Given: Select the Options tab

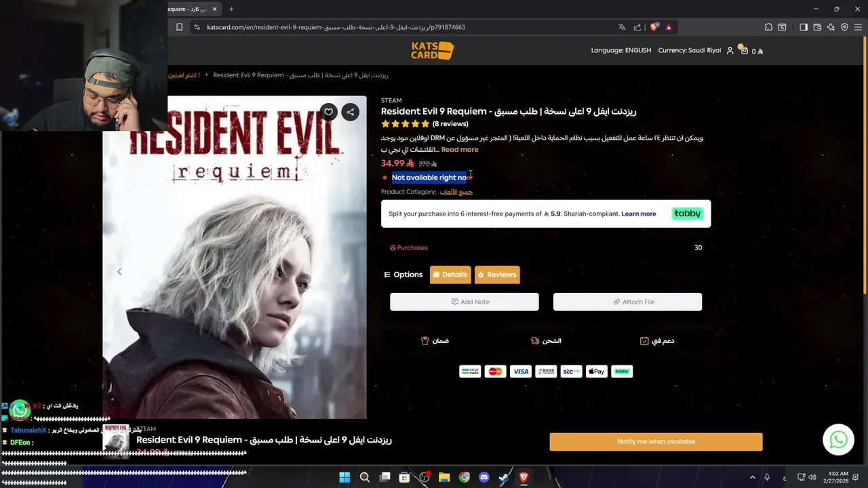Looking at the screenshot, I should (x=403, y=274).
